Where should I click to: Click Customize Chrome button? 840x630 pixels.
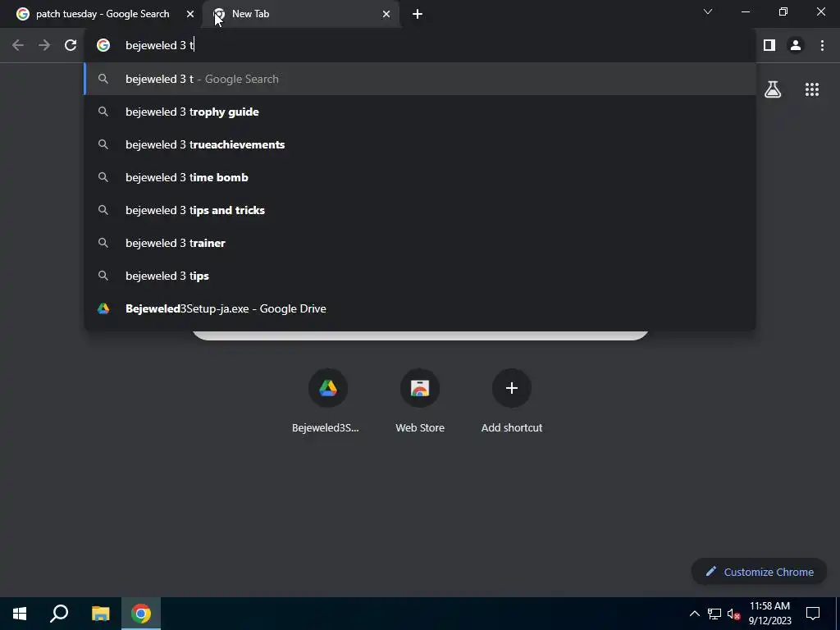pyautogui.click(x=759, y=572)
